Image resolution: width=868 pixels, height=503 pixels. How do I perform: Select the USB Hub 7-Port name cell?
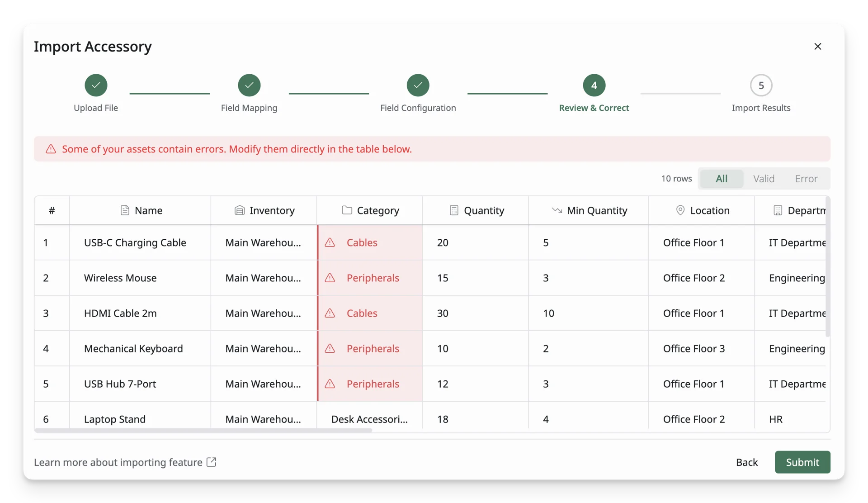[x=140, y=384]
